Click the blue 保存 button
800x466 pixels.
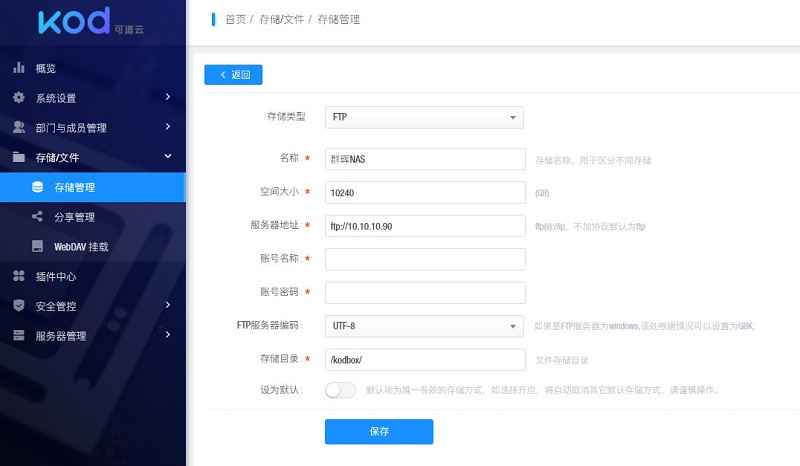[x=379, y=431]
